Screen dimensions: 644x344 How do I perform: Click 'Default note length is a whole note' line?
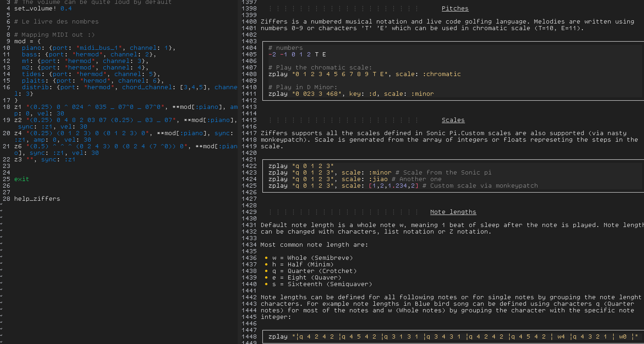pos(452,225)
